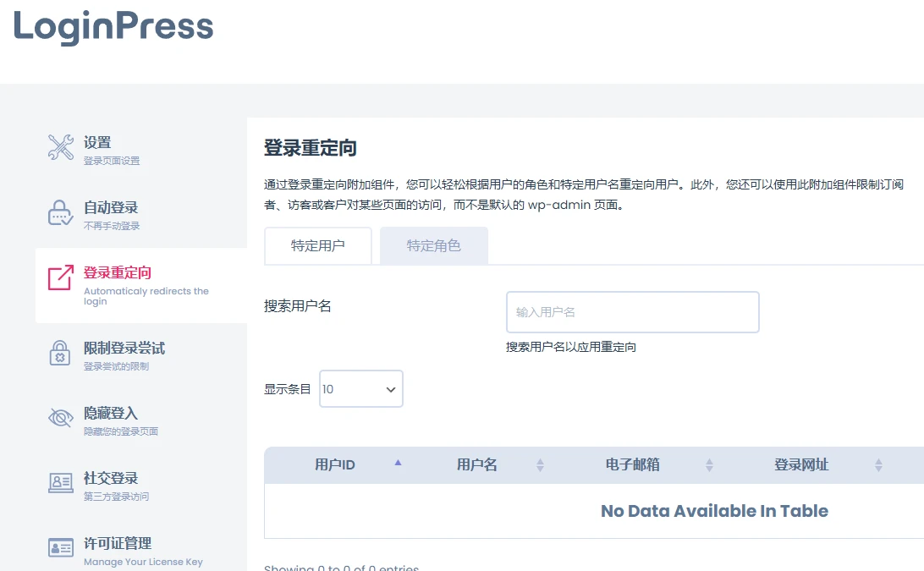Click the 输入用户名 search input field
This screenshot has height=571, width=924.
click(x=632, y=311)
